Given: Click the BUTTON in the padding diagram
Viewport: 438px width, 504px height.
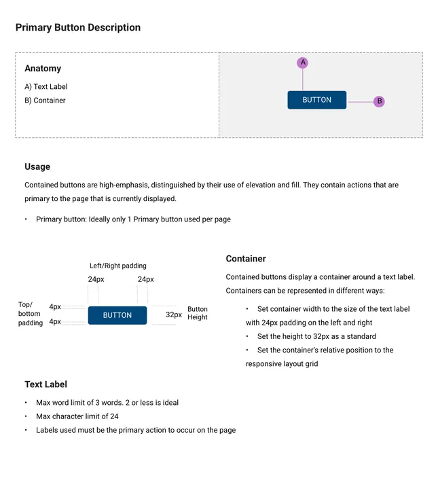Looking at the screenshot, I should [x=117, y=315].
